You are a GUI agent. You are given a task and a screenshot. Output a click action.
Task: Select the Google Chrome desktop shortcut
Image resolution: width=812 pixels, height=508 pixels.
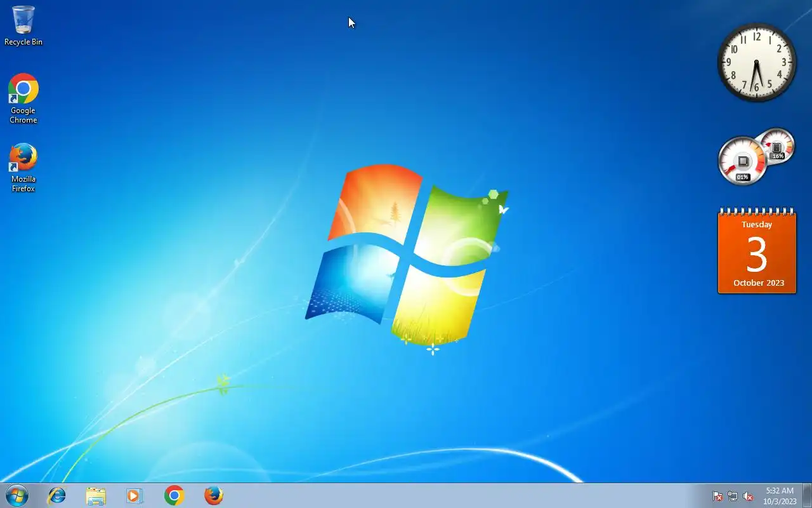click(23, 98)
